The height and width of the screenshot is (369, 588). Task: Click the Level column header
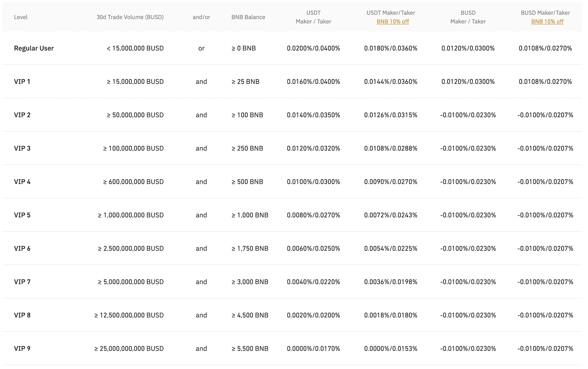coord(21,17)
